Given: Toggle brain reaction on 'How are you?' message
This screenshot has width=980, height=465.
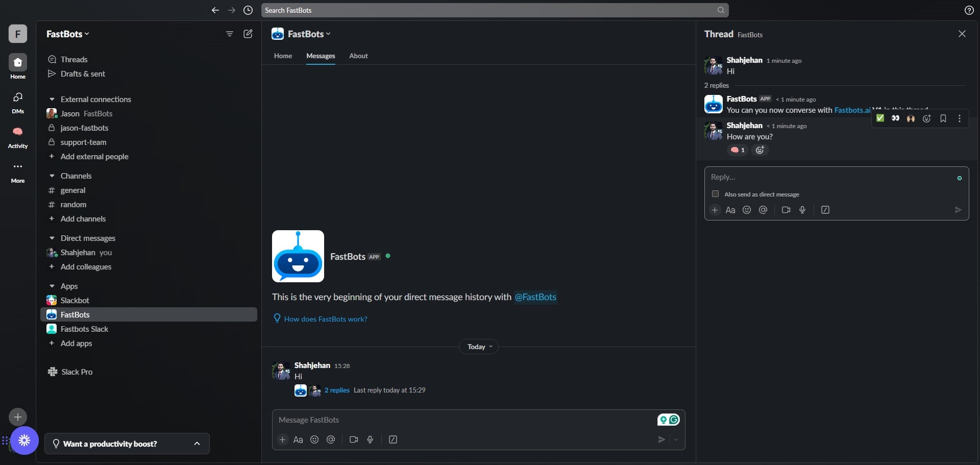Looking at the screenshot, I should point(738,150).
